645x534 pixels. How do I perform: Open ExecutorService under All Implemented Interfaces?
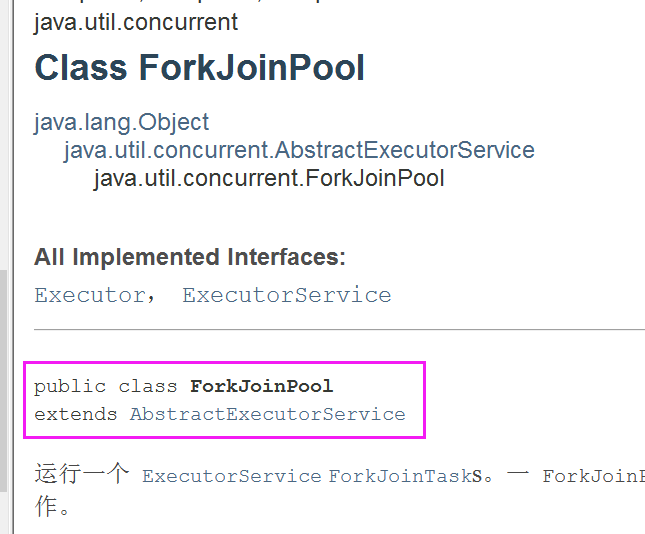click(286, 295)
